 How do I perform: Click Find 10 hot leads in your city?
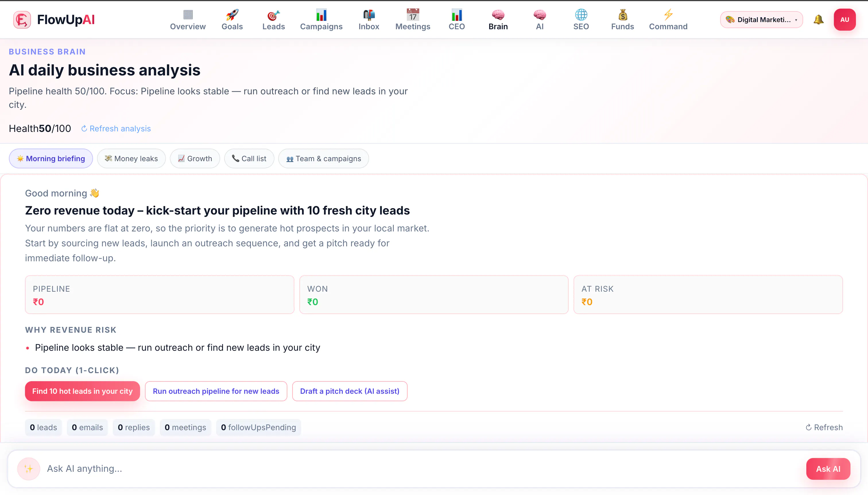pos(82,391)
